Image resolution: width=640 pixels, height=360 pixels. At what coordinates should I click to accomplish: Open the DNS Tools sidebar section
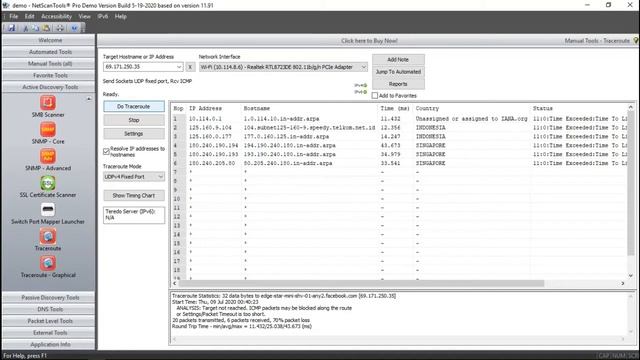coord(49,309)
